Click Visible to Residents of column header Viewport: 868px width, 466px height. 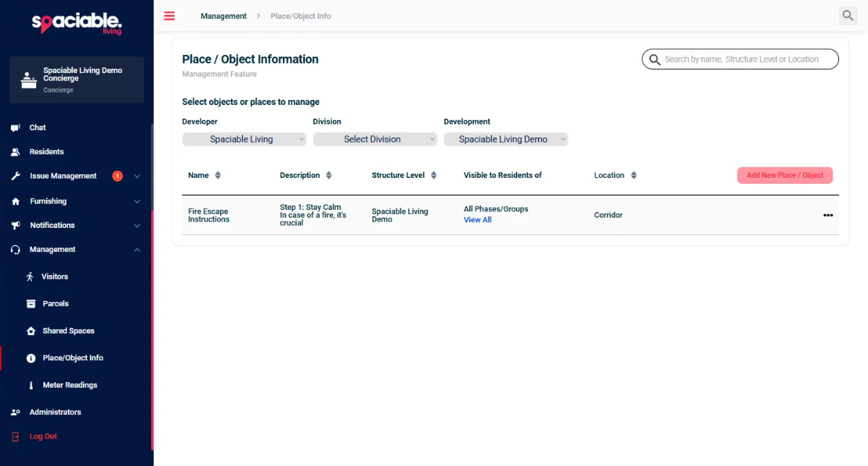point(503,175)
